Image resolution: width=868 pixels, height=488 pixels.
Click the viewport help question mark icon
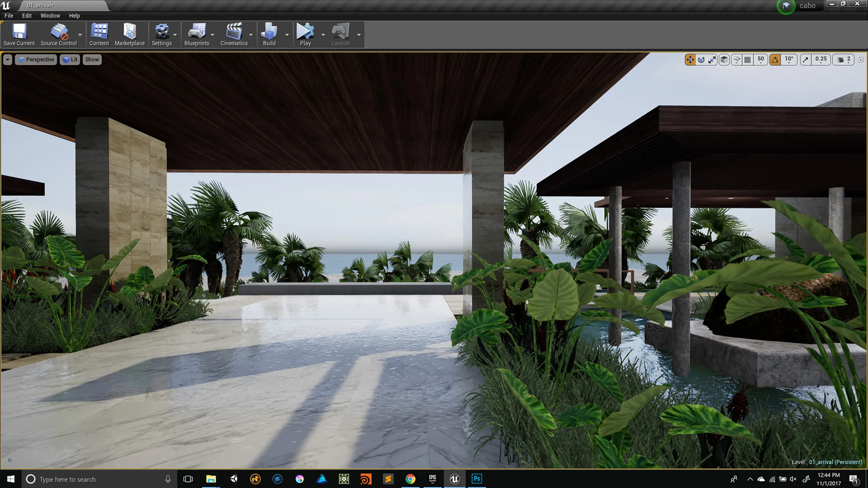point(10,460)
